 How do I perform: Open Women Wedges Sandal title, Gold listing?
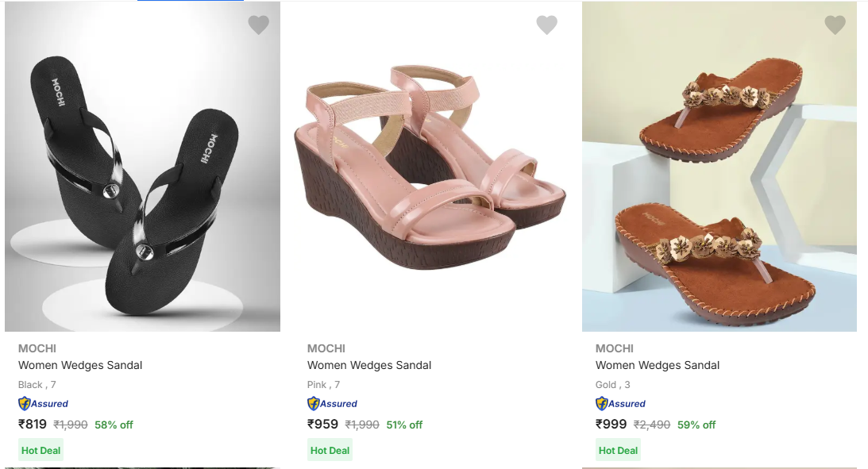tap(658, 365)
